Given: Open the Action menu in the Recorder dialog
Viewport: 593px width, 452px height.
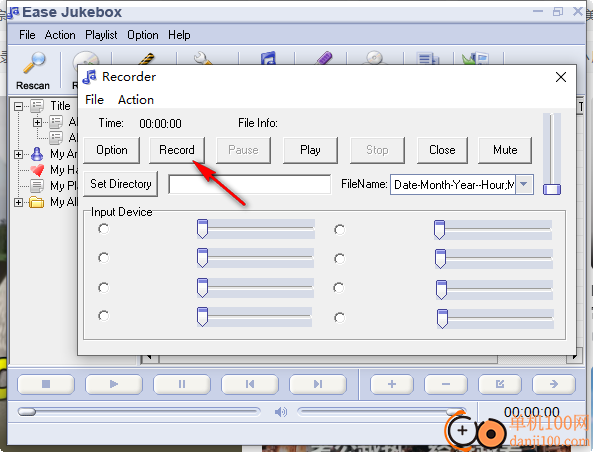Looking at the screenshot, I should (136, 100).
